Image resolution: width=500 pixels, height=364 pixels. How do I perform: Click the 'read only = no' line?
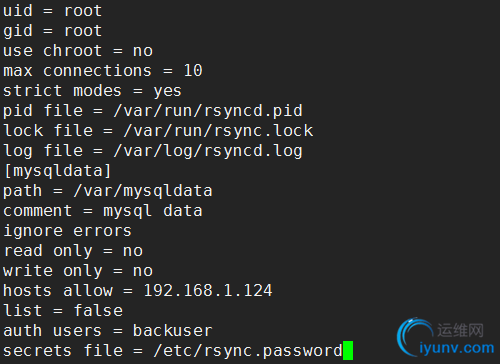coord(73,251)
